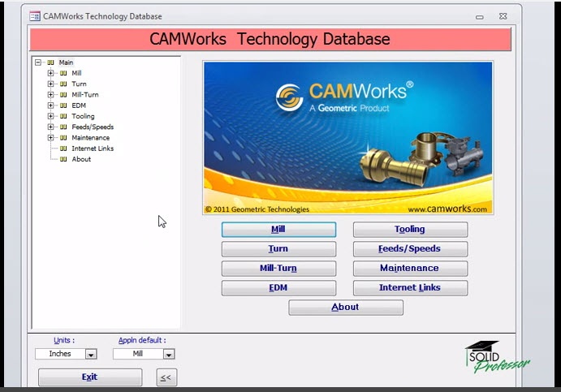Viewport: 561px width, 392px height.
Task: Open the EDM button
Action: 278,288
